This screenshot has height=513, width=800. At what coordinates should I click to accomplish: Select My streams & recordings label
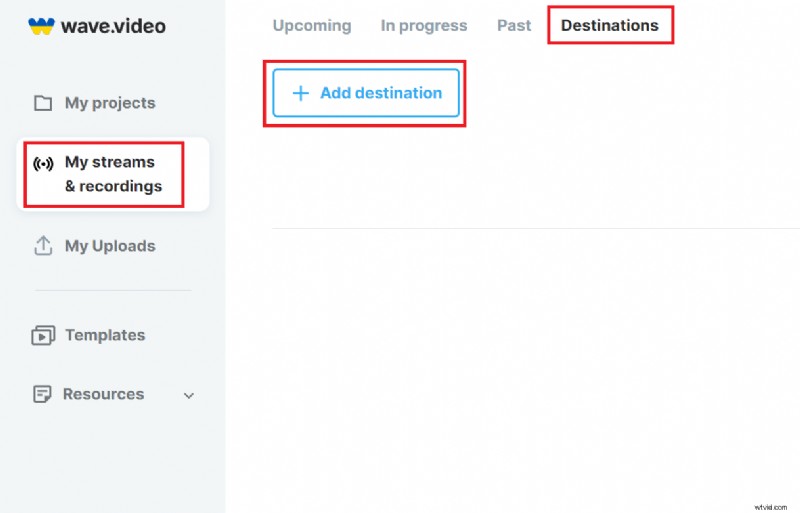click(x=113, y=174)
